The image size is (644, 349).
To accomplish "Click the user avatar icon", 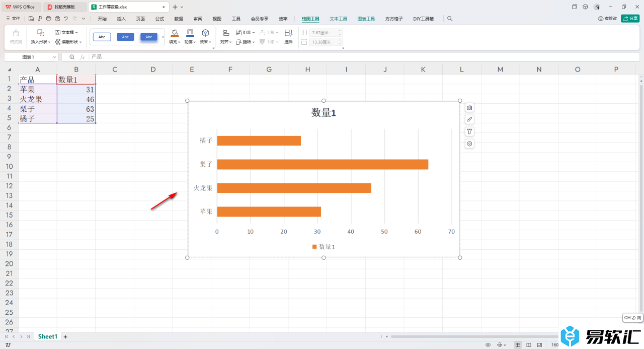I will pyautogui.click(x=597, y=7).
